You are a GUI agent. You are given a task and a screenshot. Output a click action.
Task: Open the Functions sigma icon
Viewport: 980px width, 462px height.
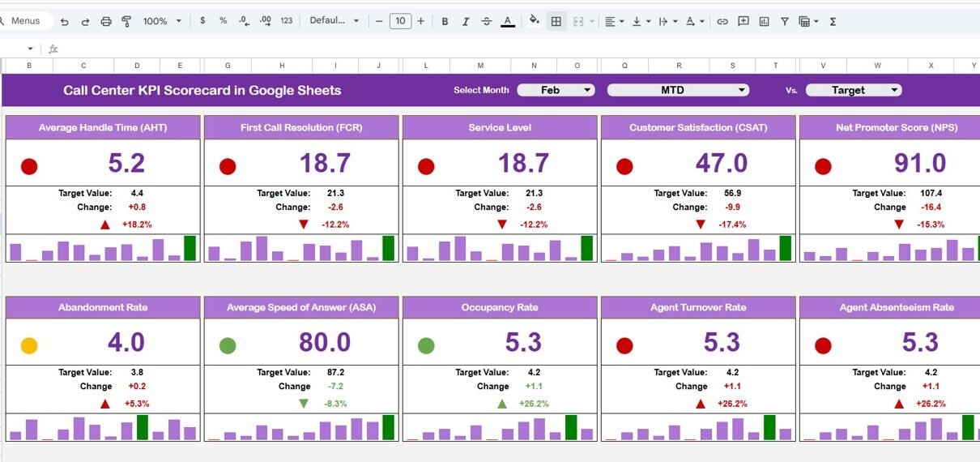tap(833, 21)
